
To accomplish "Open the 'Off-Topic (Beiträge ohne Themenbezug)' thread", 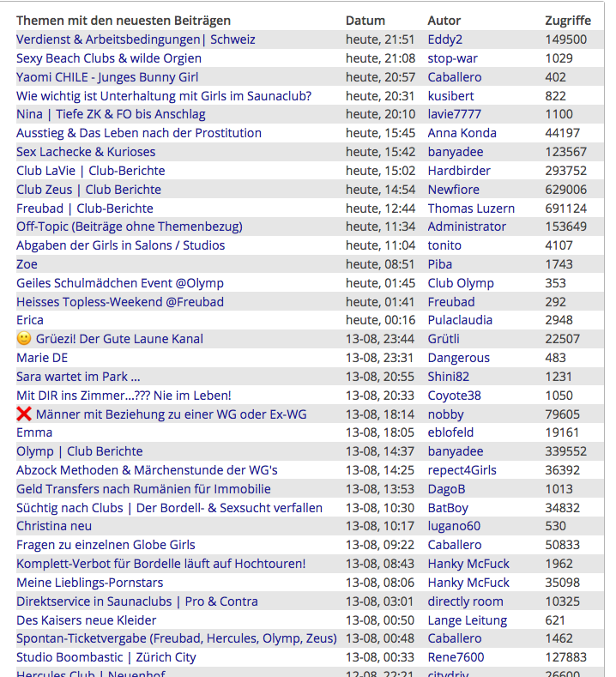I will 129,227.
